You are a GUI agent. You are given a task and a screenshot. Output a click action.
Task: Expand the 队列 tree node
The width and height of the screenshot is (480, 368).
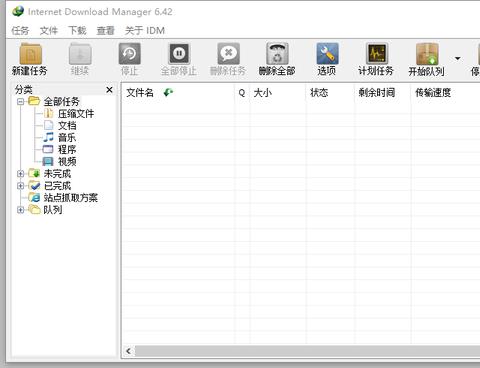21,210
